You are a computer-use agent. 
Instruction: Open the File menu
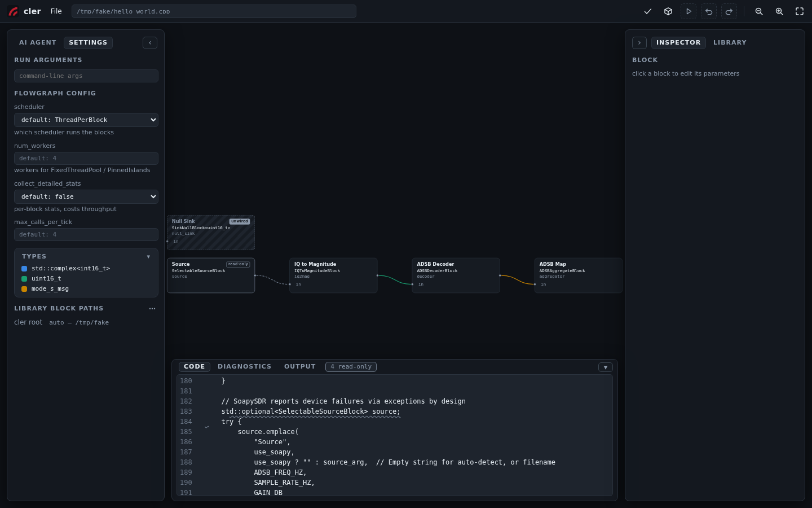click(56, 11)
